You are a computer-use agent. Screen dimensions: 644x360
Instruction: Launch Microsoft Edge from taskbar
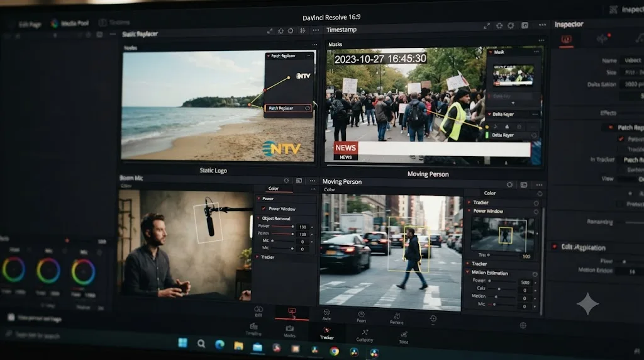click(x=219, y=344)
